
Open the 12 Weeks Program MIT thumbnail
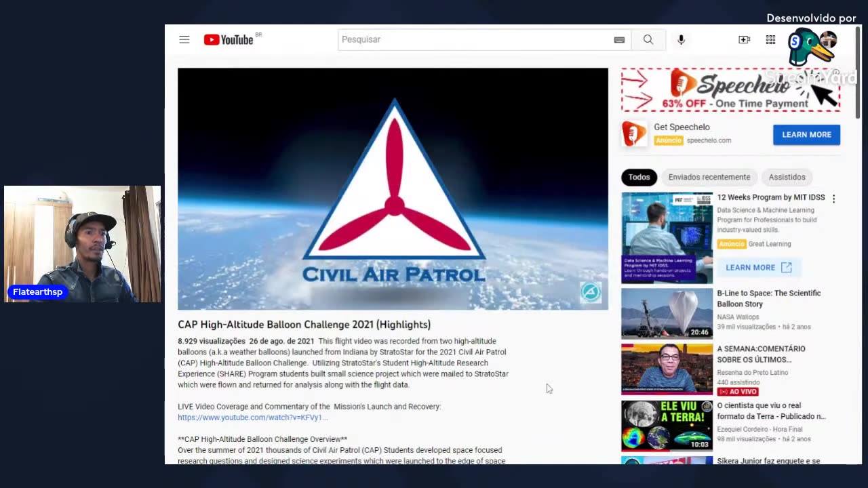pos(667,238)
